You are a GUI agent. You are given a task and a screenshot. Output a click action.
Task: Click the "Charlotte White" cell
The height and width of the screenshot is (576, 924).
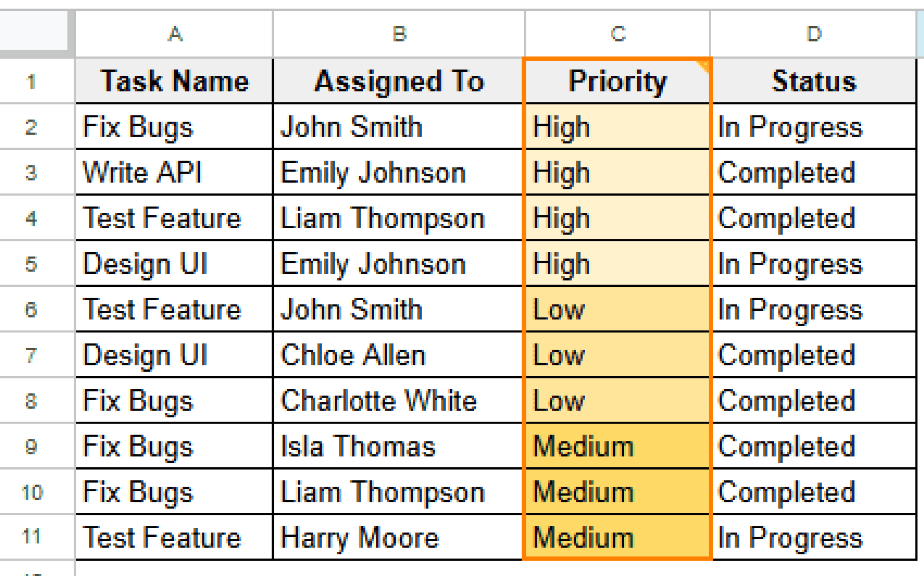pos(399,401)
